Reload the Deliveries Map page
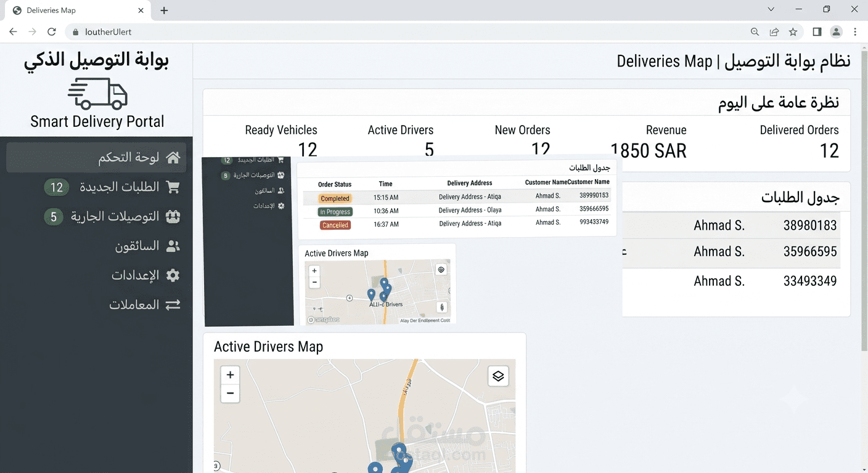Viewport: 868px width, 473px height. [52, 32]
